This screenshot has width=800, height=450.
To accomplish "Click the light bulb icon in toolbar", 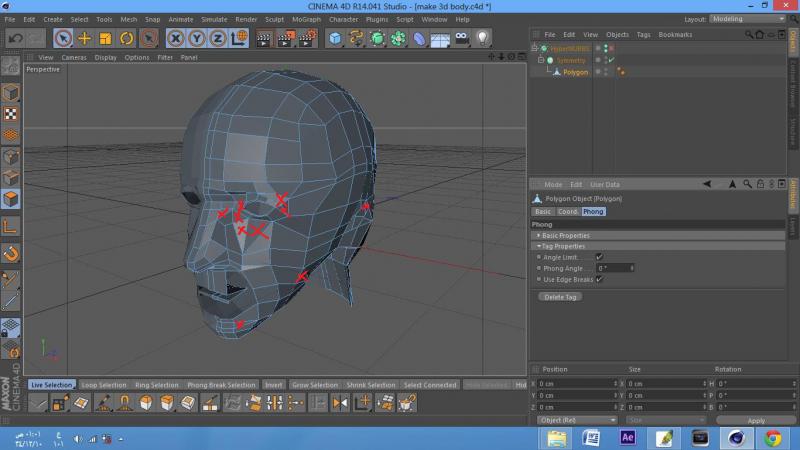I will coord(483,38).
